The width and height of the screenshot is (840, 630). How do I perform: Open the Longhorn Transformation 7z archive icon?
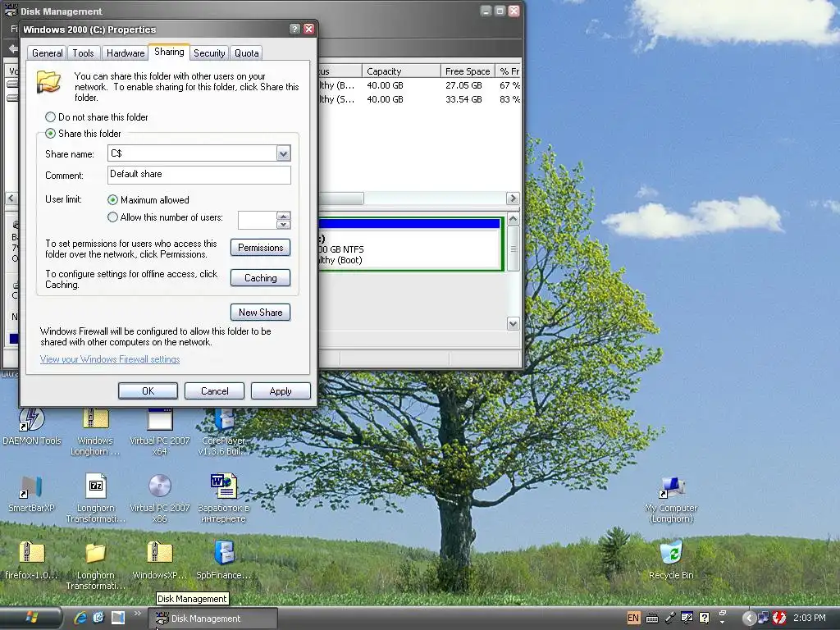click(95, 498)
